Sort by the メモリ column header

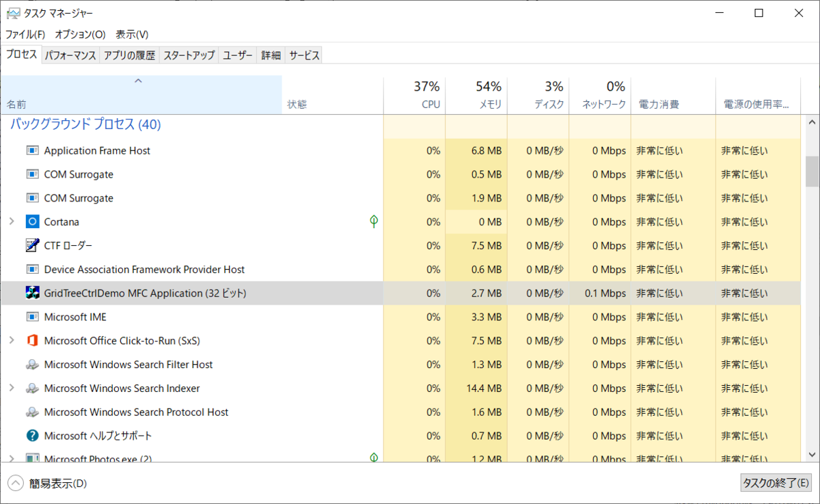pos(476,95)
